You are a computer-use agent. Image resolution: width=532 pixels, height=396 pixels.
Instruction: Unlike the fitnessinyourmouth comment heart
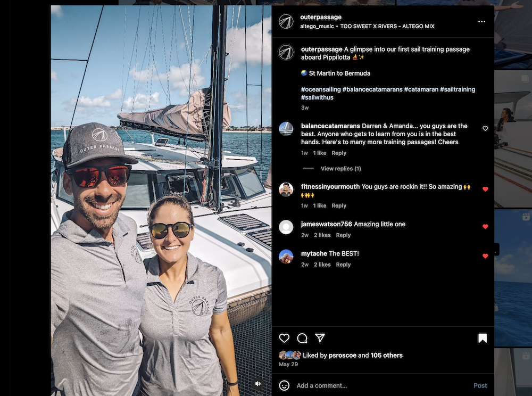tap(485, 189)
